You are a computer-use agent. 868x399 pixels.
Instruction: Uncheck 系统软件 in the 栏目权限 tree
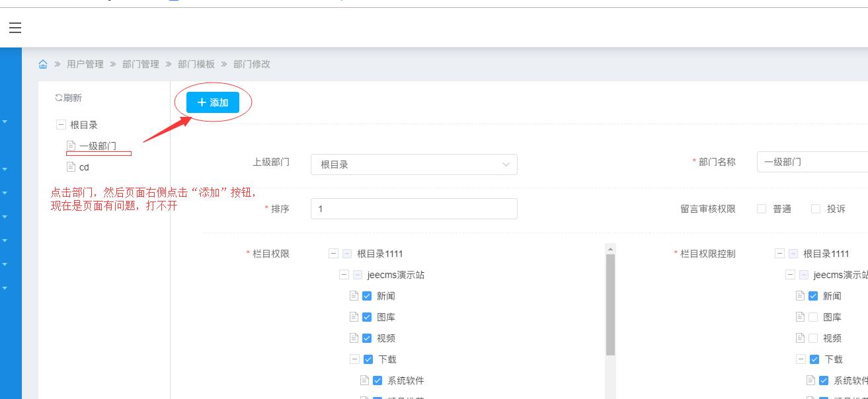point(377,381)
